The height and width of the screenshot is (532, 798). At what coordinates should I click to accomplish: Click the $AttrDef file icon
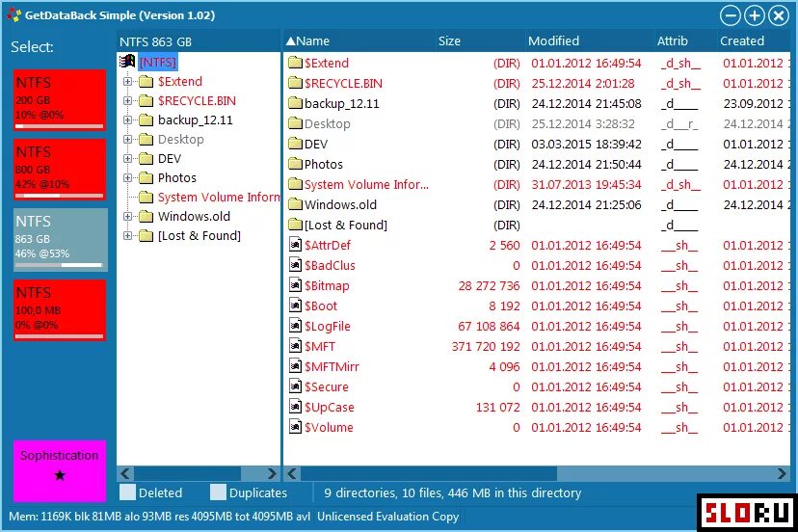pyautogui.click(x=295, y=245)
